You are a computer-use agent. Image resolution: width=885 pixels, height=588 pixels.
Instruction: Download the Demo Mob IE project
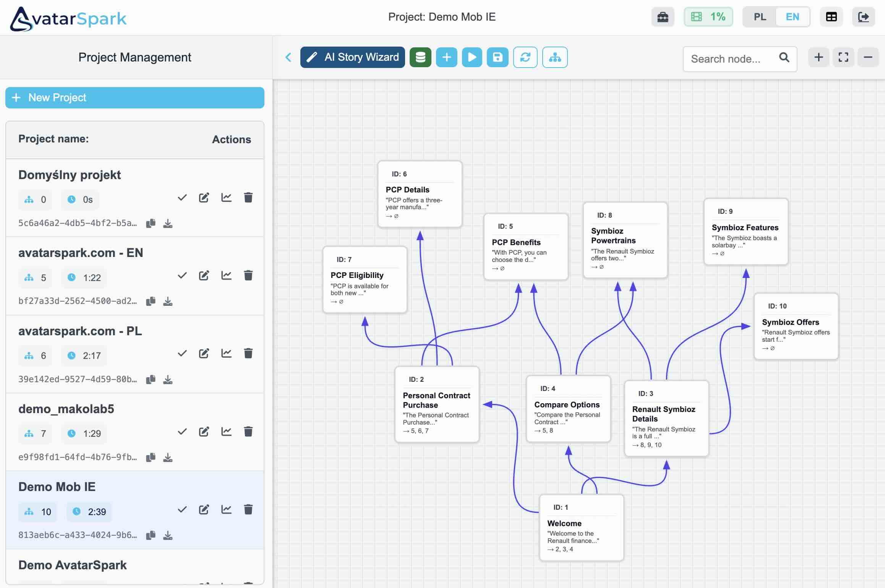point(168,535)
